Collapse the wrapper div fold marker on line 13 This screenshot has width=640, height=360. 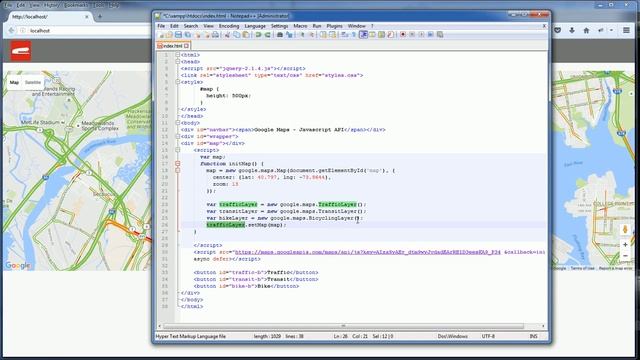[178, 136]
